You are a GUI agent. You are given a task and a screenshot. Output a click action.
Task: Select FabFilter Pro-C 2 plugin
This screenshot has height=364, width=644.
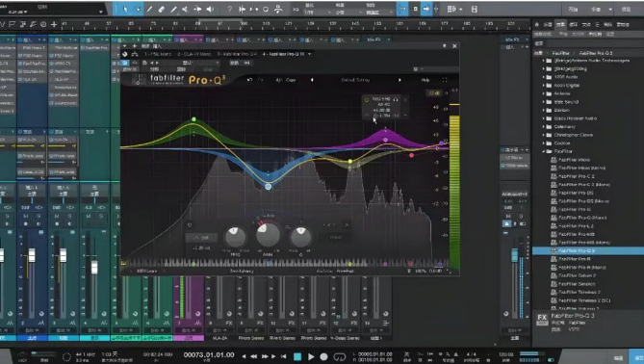577,176
